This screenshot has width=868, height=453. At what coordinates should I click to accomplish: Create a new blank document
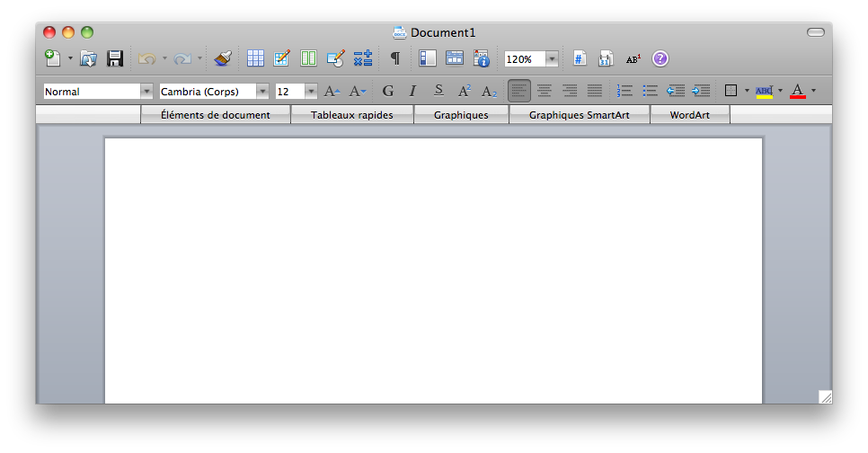[53, 58]
